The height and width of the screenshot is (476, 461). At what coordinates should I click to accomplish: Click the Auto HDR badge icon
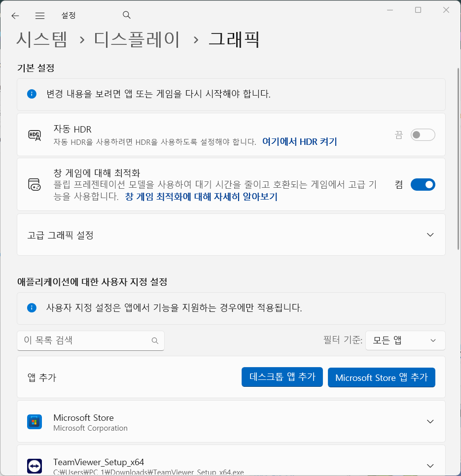[x=35, y=134]
